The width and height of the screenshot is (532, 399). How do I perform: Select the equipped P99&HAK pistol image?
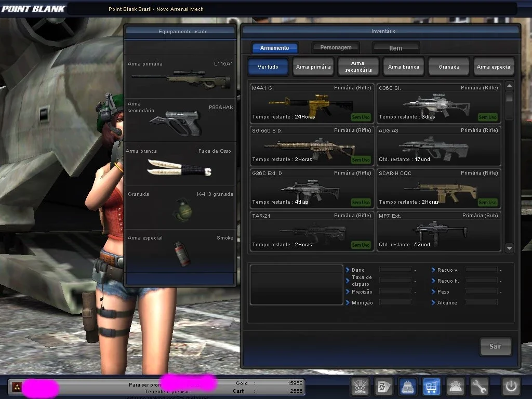click(177, 123)
